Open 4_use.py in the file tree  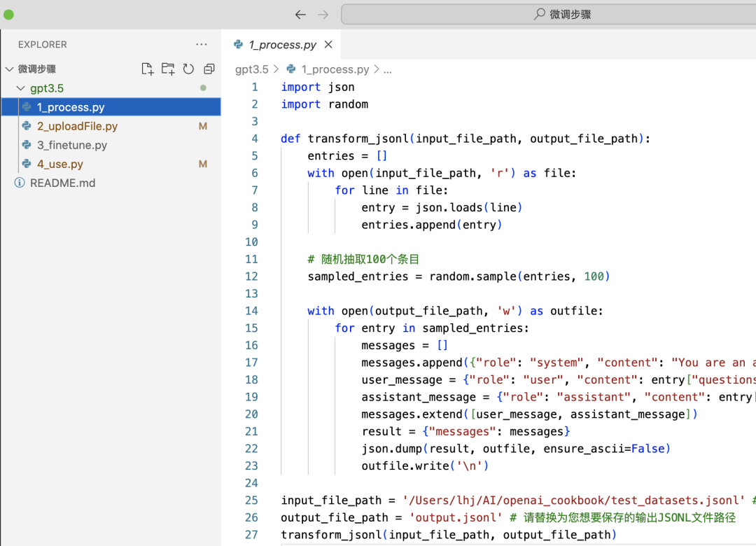pyautogui.click(x=111, y=164)
